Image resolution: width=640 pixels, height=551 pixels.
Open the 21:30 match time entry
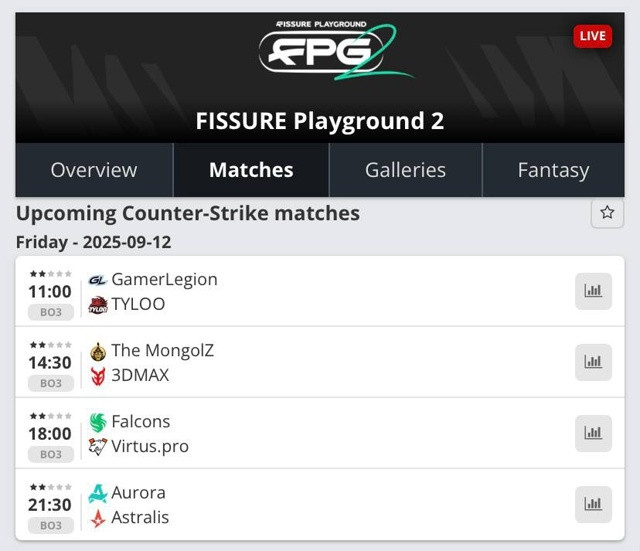[x=50, y=505]
